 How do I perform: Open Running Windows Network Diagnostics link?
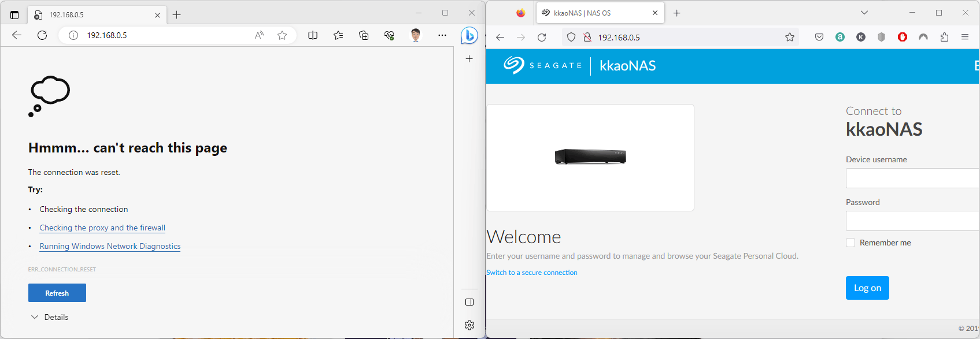pyautogui.click(x=110, y=246)
